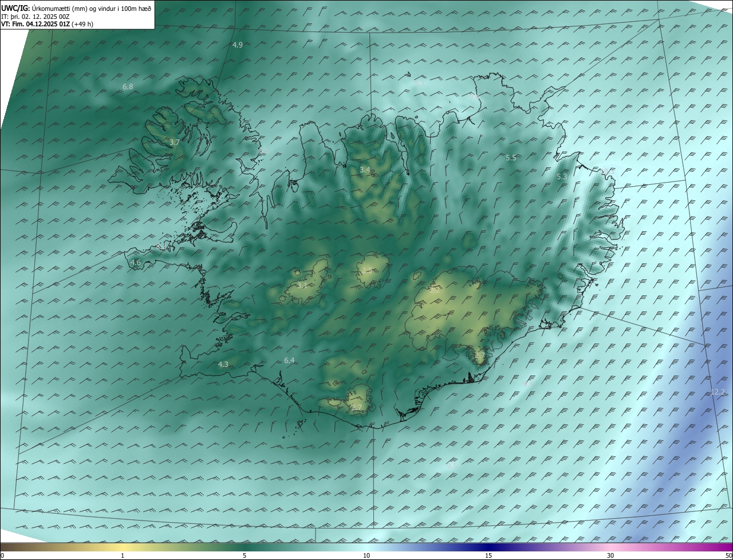Click the 4.3 value label on the map

coord(223,365)
